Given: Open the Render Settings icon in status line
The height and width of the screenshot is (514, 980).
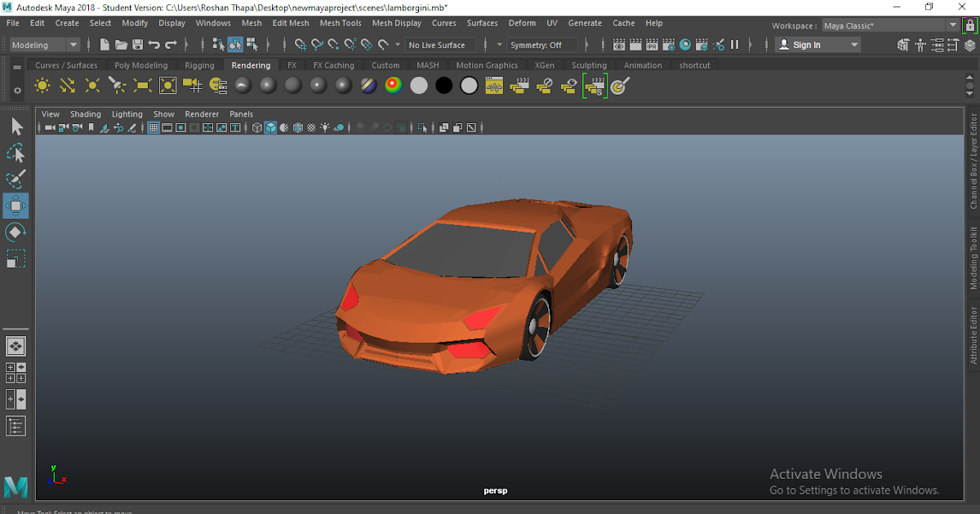Looking at the screenshot, I should [668, 45].
